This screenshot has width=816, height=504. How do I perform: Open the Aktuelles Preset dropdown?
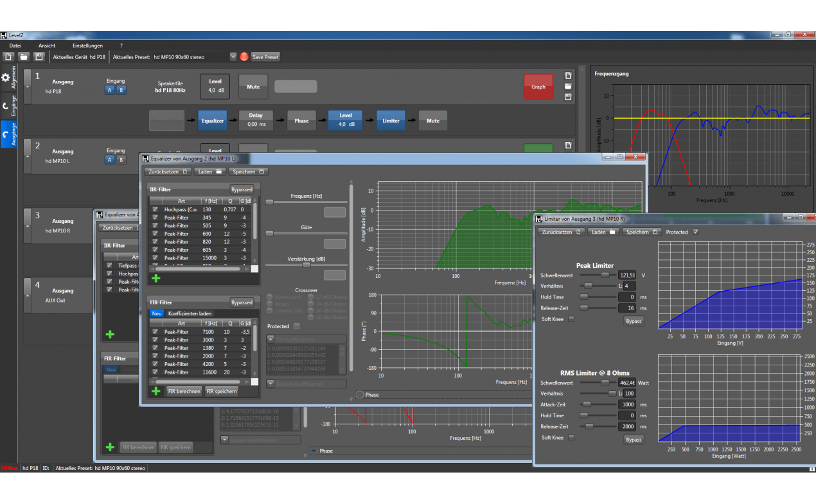click(x=233, y=57)
